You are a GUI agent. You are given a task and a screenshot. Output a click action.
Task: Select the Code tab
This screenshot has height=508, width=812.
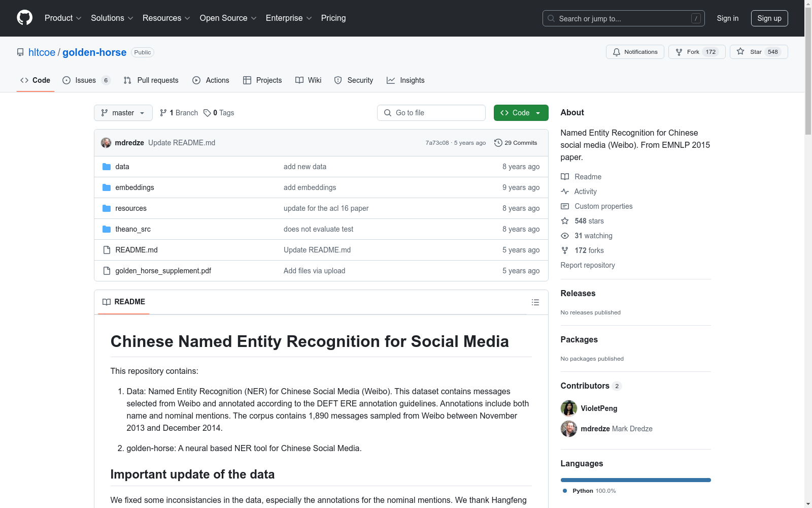pyautogui.click(x=36, y=80)
